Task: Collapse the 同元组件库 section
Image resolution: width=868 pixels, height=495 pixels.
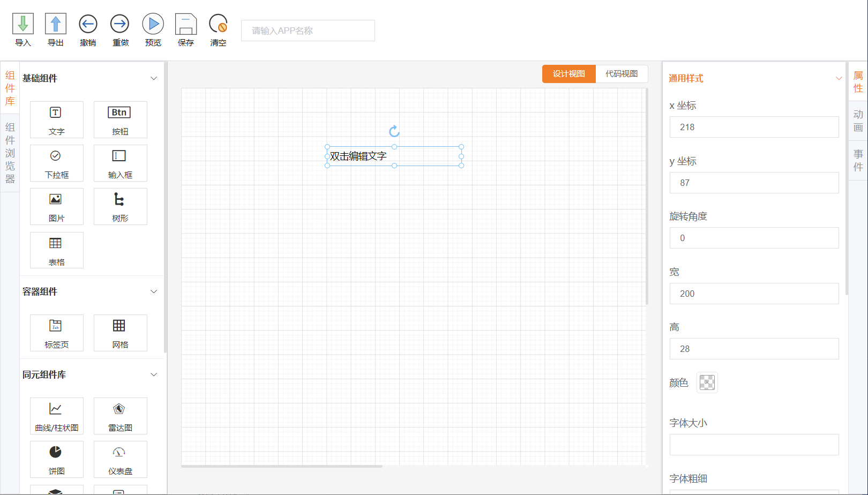Action: click(154, 374)
